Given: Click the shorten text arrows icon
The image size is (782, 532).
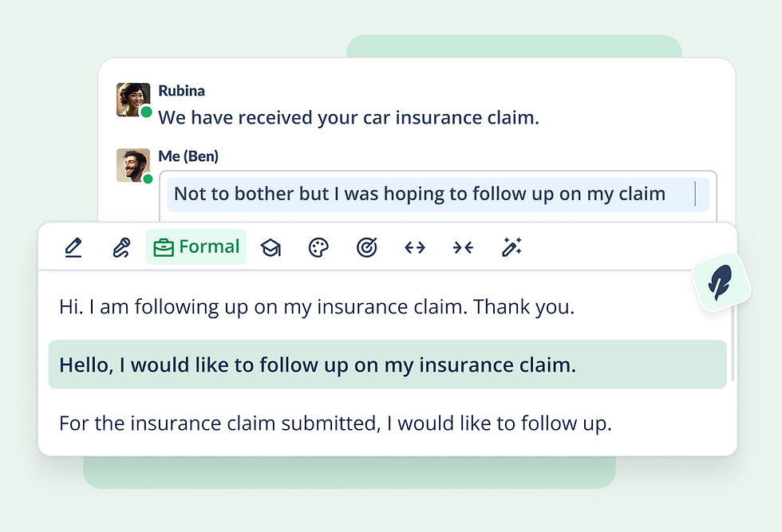Looking at the screenshot, I should [x=463, y=248].
